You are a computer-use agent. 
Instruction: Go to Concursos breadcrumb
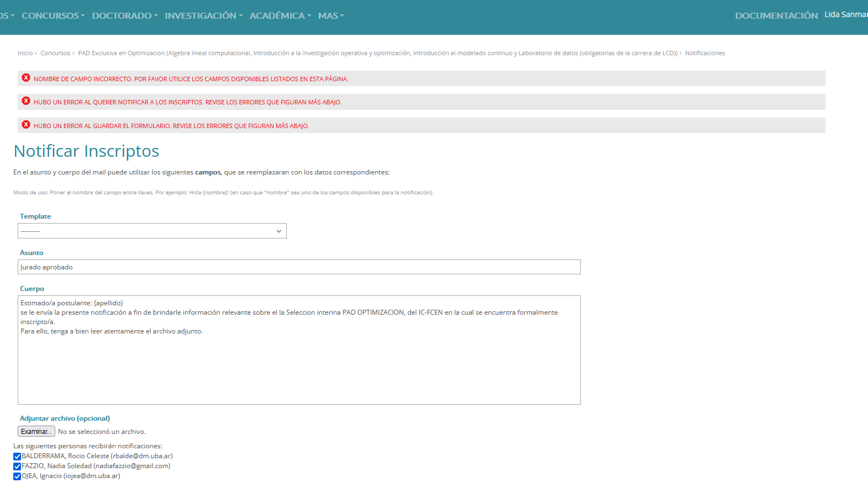[55, 53]
